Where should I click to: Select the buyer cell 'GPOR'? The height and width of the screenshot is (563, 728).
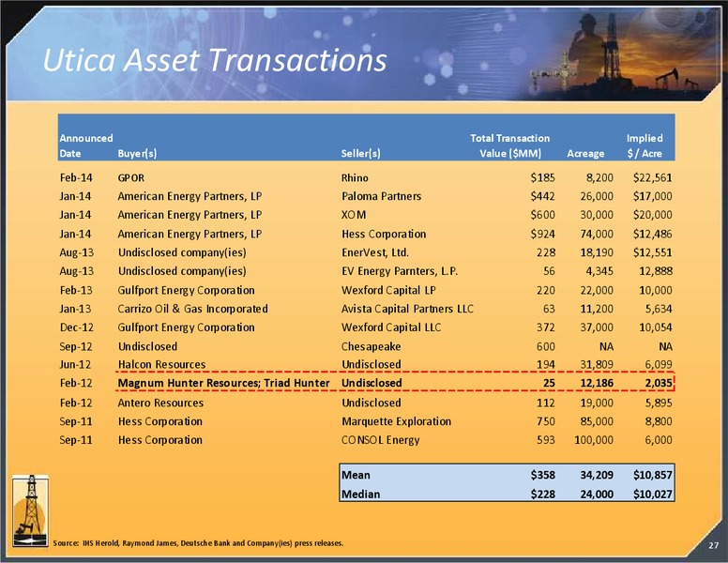[131, 178]
